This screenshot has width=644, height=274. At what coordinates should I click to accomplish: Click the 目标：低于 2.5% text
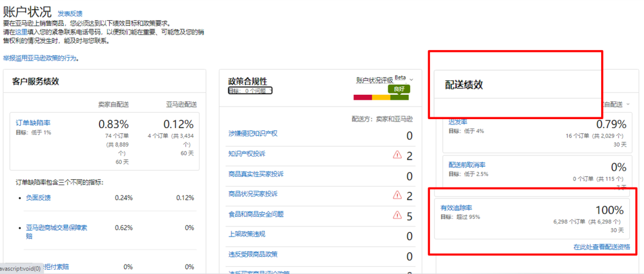coord(469,175)
